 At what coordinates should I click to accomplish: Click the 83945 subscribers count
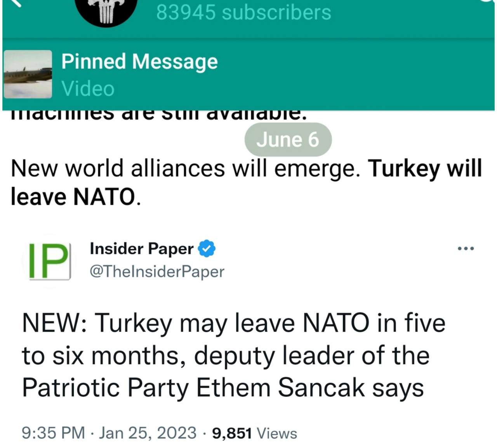243,12
